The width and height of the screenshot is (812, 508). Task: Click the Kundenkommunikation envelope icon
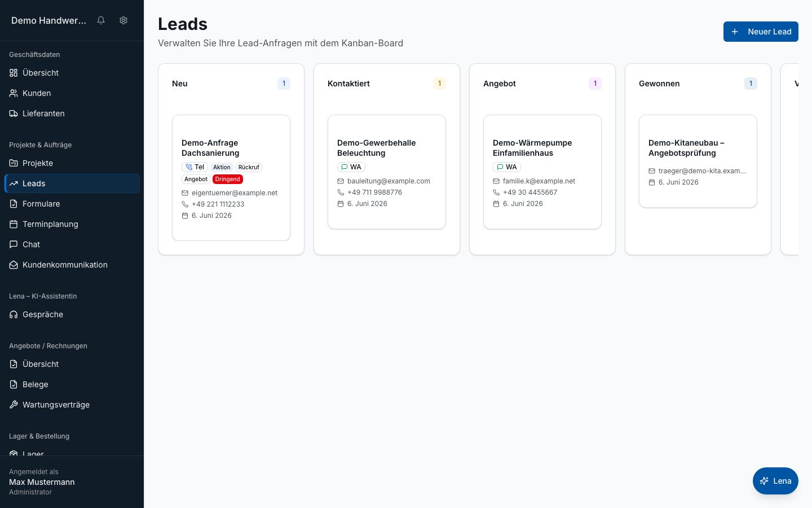tap(14, 265)
